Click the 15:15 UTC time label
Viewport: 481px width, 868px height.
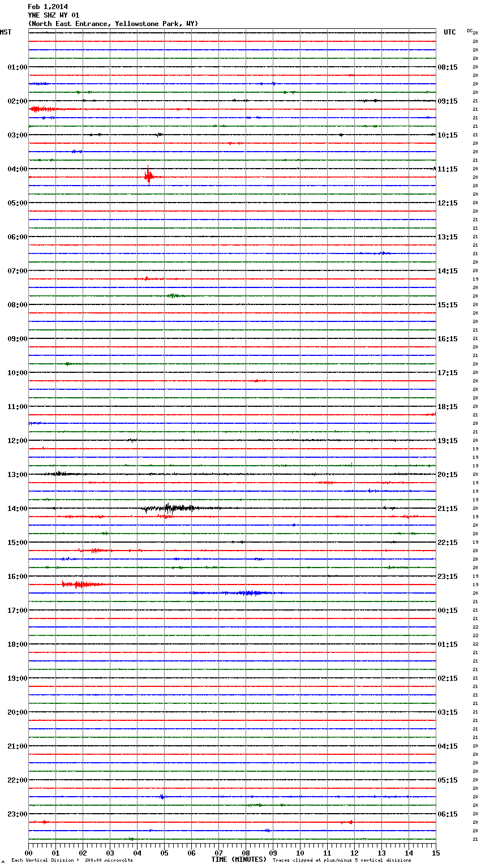pos(448,305)
